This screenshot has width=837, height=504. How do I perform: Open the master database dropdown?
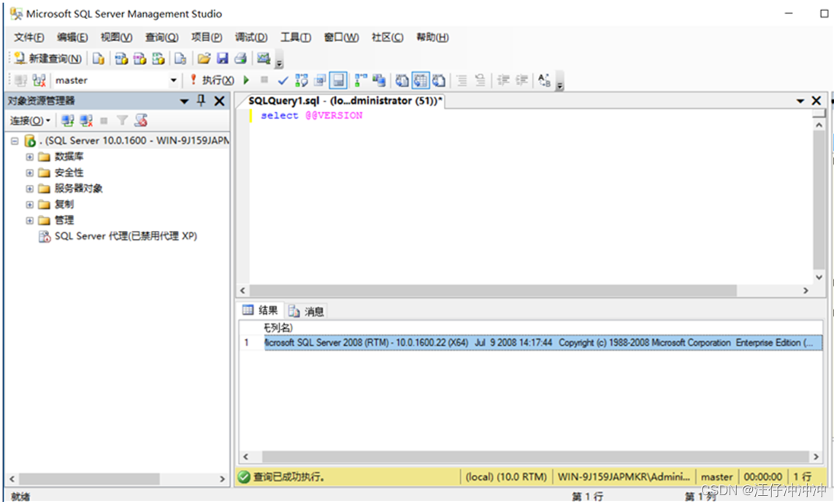(173, 80)
